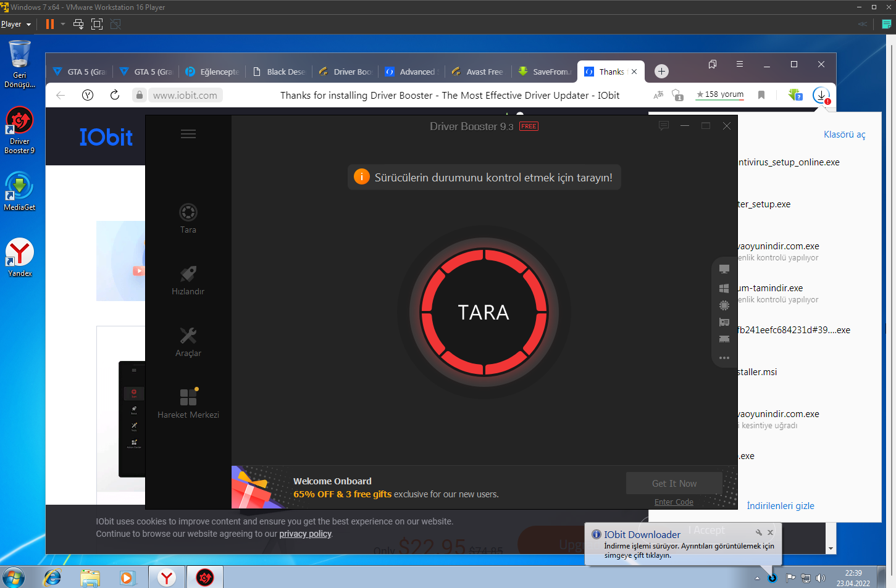Click the FREE badge beside Driver Booster 9.3

click(x=529, y=126)
